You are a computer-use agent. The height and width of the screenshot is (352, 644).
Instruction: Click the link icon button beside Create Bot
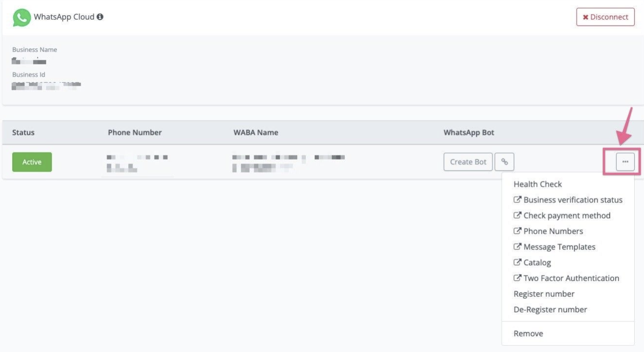[x=504, y=162]
